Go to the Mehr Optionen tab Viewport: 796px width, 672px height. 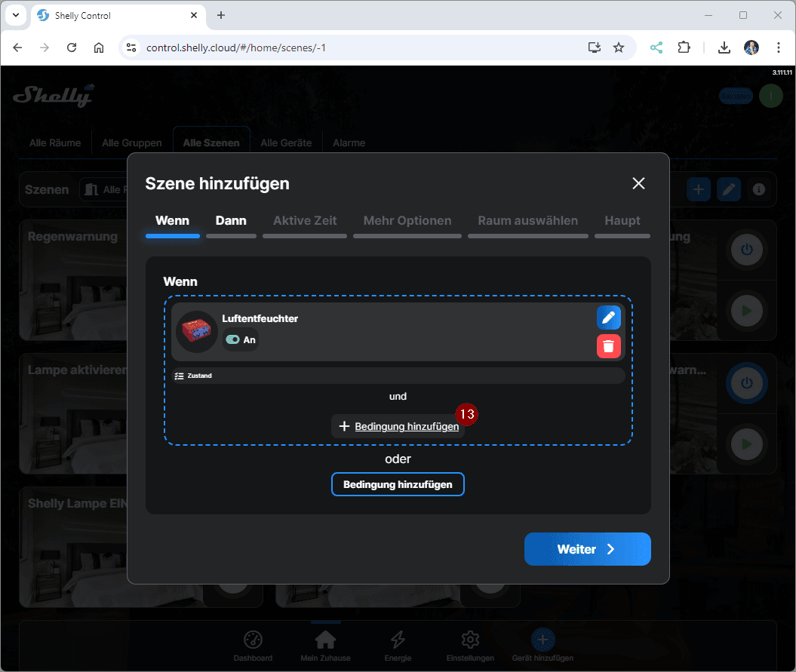(407, 221)
